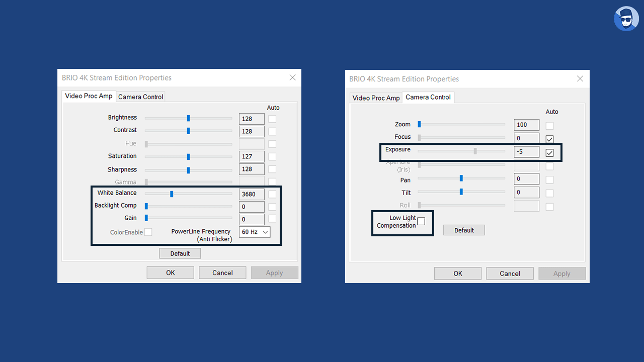Image resolution: width=644 pixels, height=362 pixels.
Task: Click the White Balance slider thumb
Action: (x=172, y=194)
